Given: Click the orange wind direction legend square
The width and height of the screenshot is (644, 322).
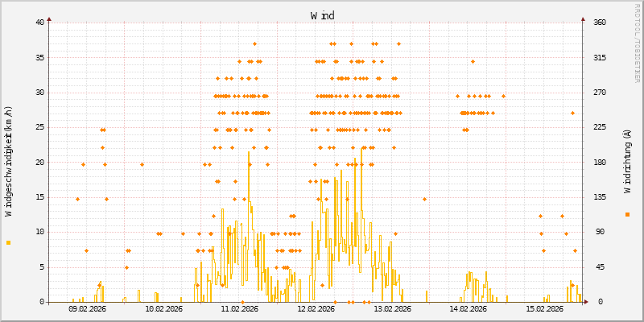Looking at the screenshot, I should pyautogui.click(x=627, y=214).
